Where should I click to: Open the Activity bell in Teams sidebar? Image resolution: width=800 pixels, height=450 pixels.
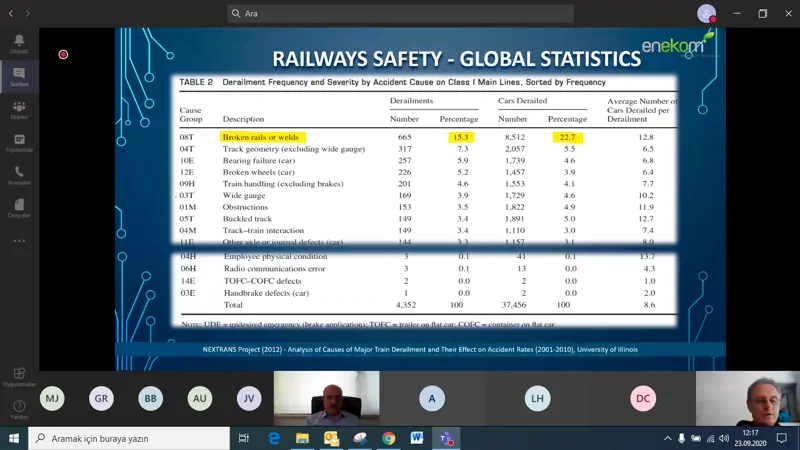(x=19, y=44)
